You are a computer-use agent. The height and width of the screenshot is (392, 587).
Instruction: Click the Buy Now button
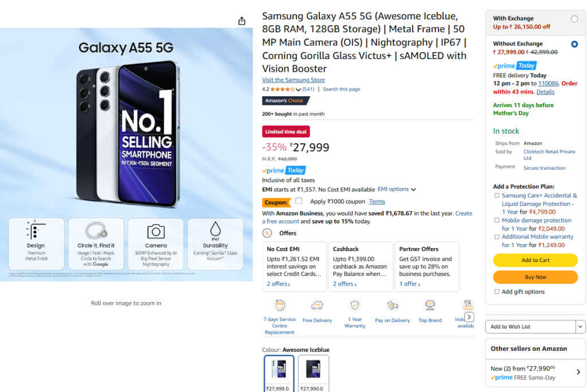point(535,277)
